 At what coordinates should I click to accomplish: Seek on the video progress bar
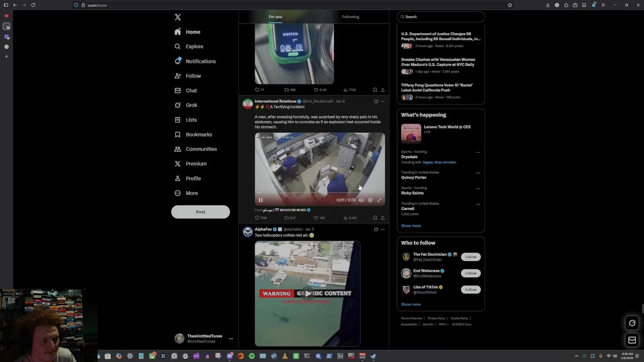pos(319,193)
